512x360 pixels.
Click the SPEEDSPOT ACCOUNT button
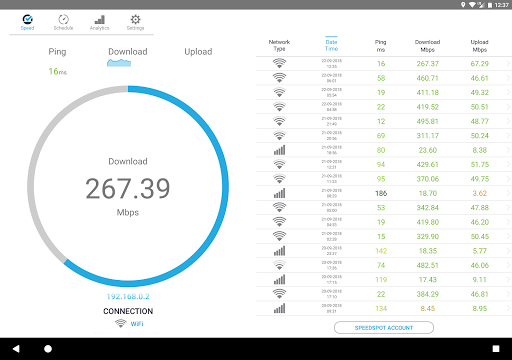[x=384, y=328]
